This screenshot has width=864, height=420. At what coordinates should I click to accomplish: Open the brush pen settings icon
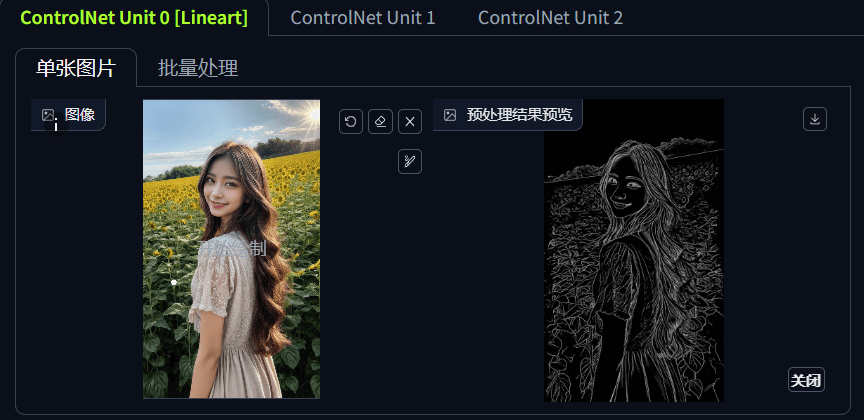[x=410, y=161]
